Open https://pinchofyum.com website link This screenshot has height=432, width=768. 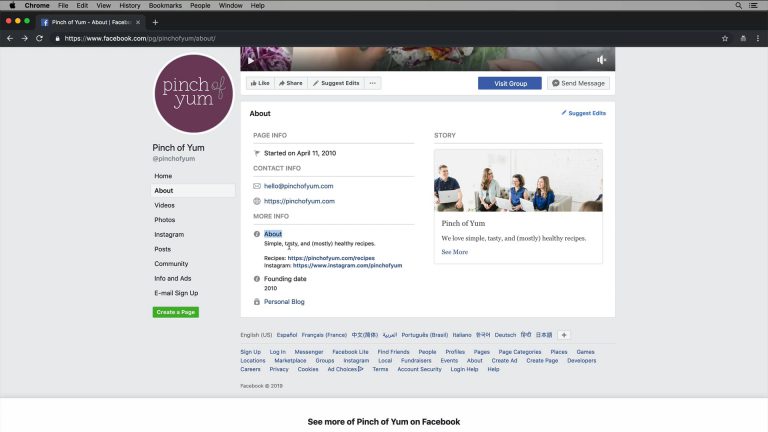click(x=299, y=201)
